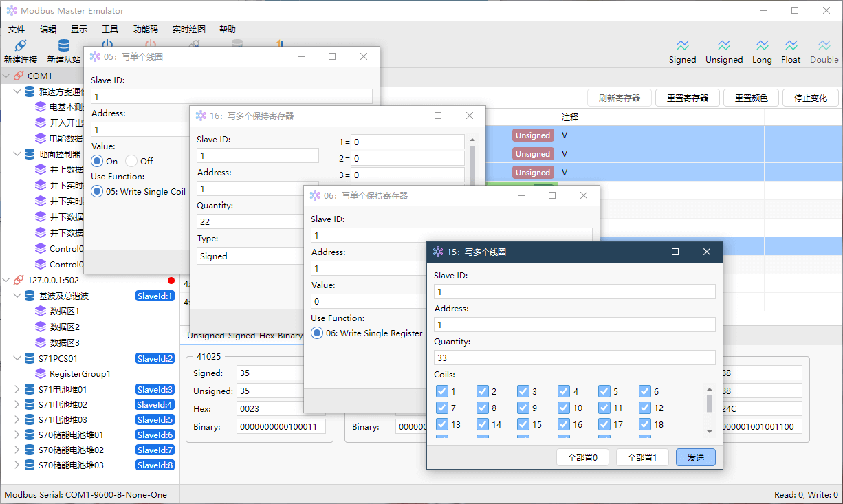Click the 新建连接 toolbar icon
The image size is (843, 504).
pos(20,45)
